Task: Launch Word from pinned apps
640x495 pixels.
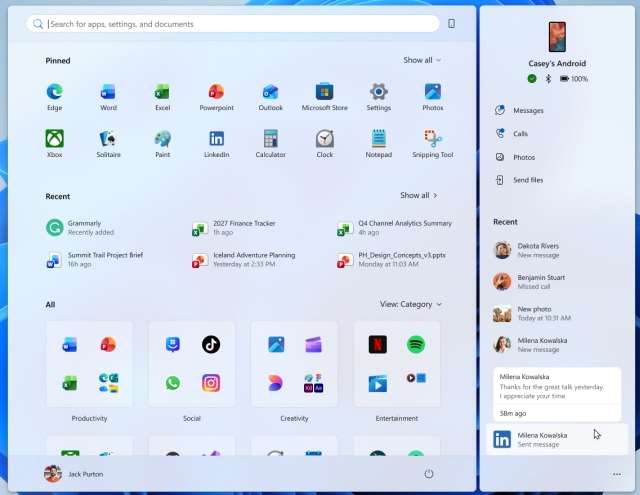Action: coord(108,97)
